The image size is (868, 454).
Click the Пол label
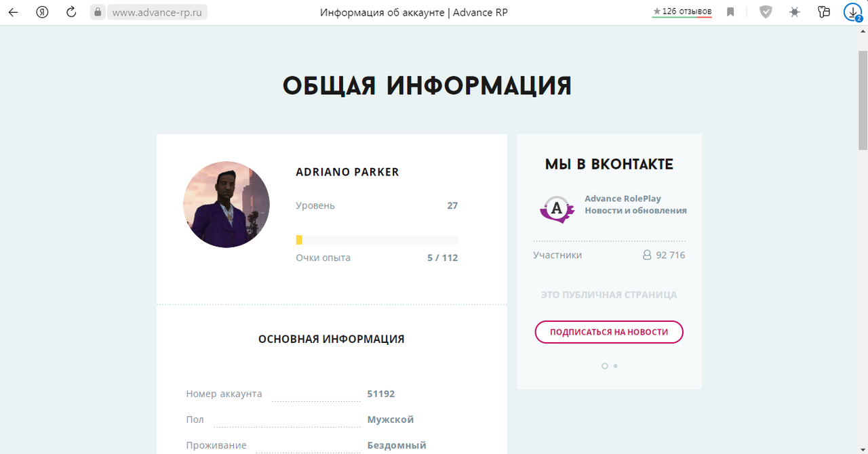tap(195, 419)
